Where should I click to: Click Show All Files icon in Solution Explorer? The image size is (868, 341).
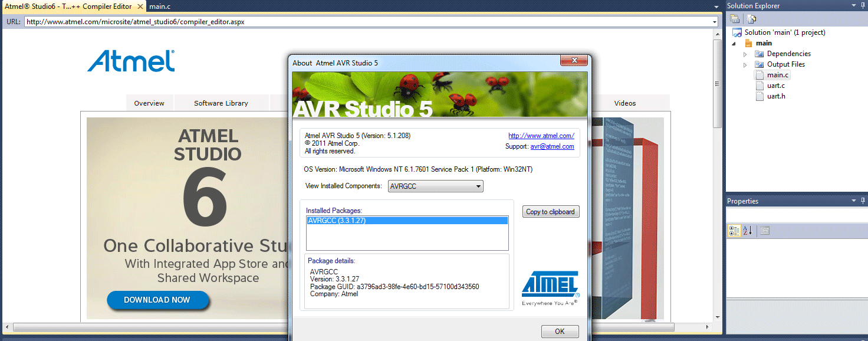pos(751,19)
